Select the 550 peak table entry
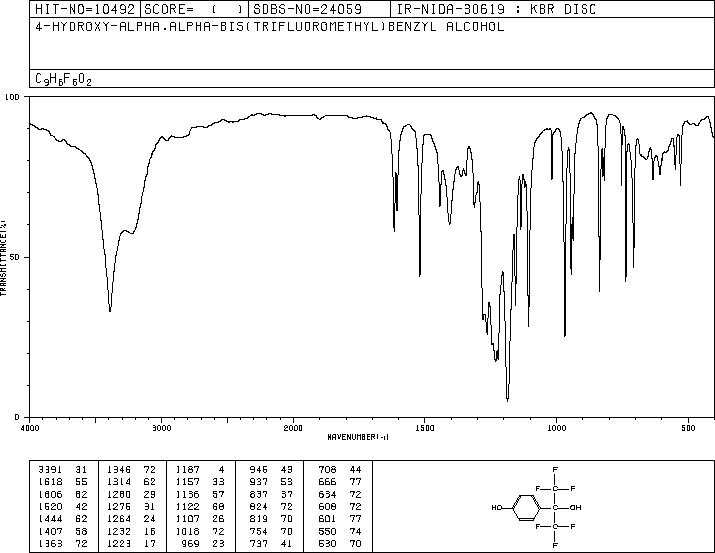The width and height of the screenshot is (715, 553). (340, 531)
